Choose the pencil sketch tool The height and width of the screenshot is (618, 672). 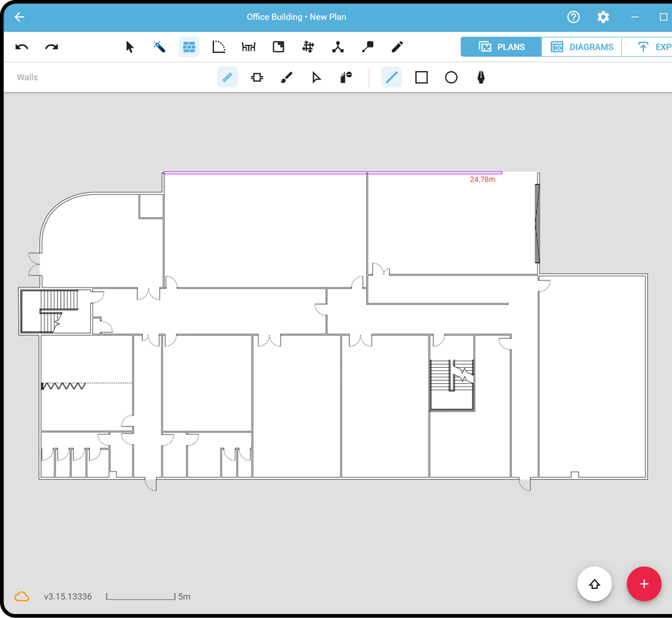pos(397,47)
